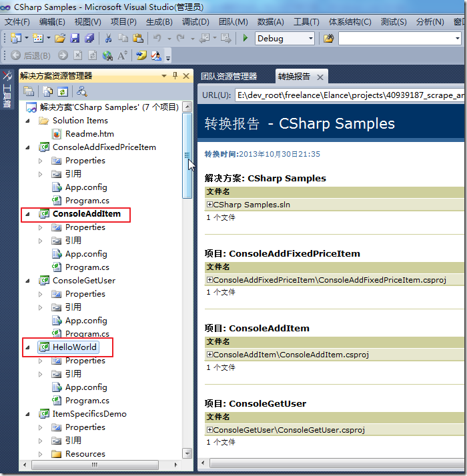This screenshot has width=467, height=476.
Task: Click the URL(U) address input field
Action: (x=350, y=95)
